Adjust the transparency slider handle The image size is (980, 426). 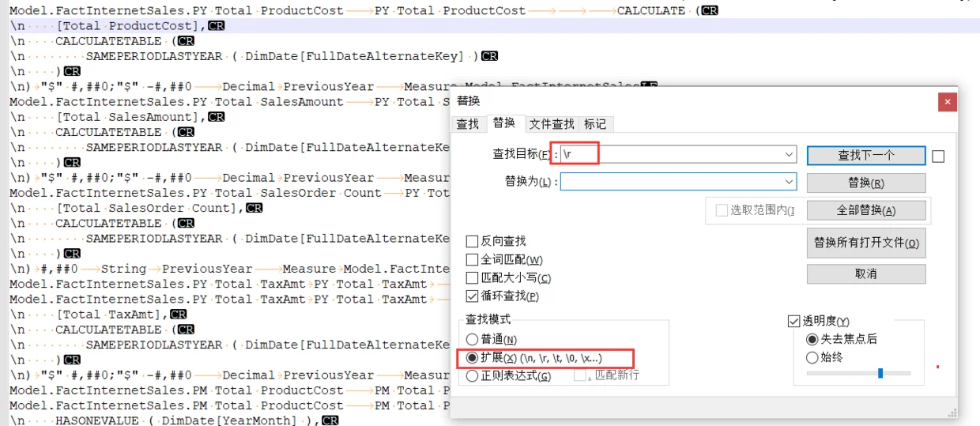click(x=880, y=373)
